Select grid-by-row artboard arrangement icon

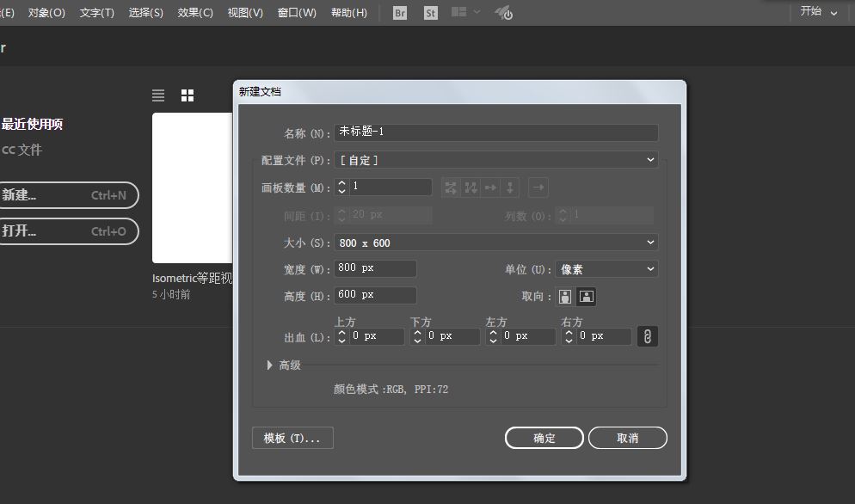tap(452, 187)
